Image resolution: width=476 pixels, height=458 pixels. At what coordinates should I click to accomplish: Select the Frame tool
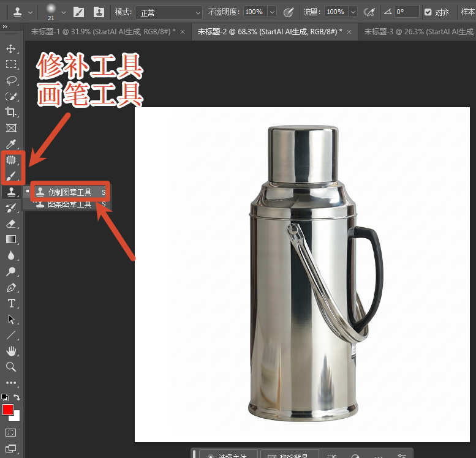[11, 128]
